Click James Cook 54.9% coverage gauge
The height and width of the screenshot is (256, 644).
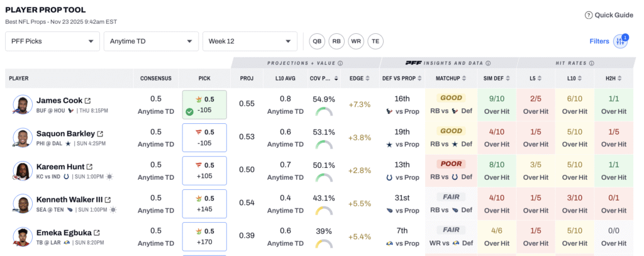click(323, 111)
